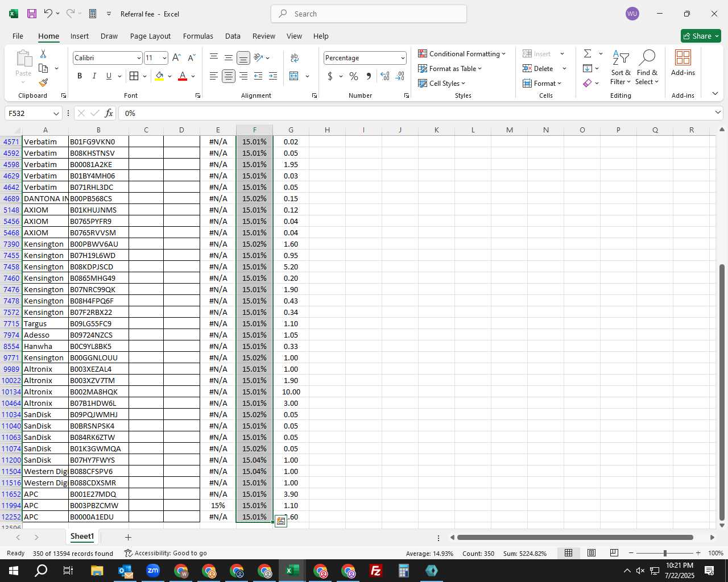
Task: Apply Percent Style
Action: tap(354, 76)
